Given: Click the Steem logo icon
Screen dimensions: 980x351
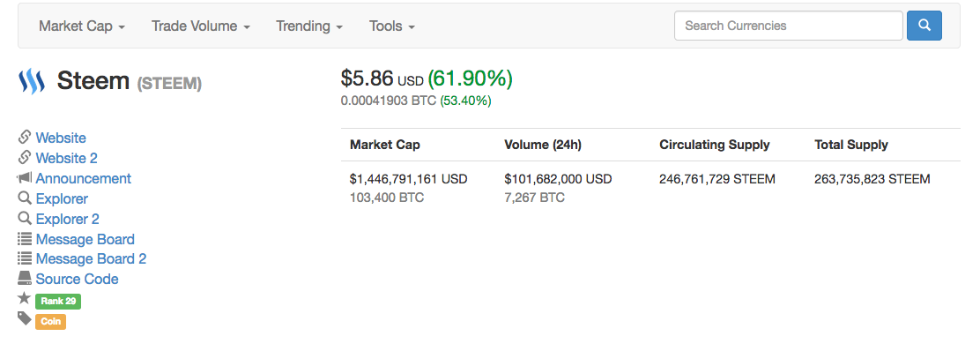Looking at the screenshot, I should [x=31, y=81].
